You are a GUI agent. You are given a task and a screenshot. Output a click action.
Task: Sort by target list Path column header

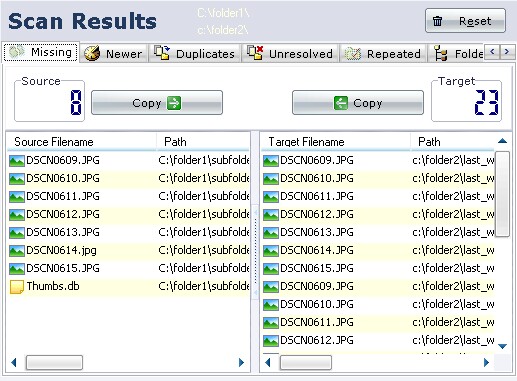[453, 142]
